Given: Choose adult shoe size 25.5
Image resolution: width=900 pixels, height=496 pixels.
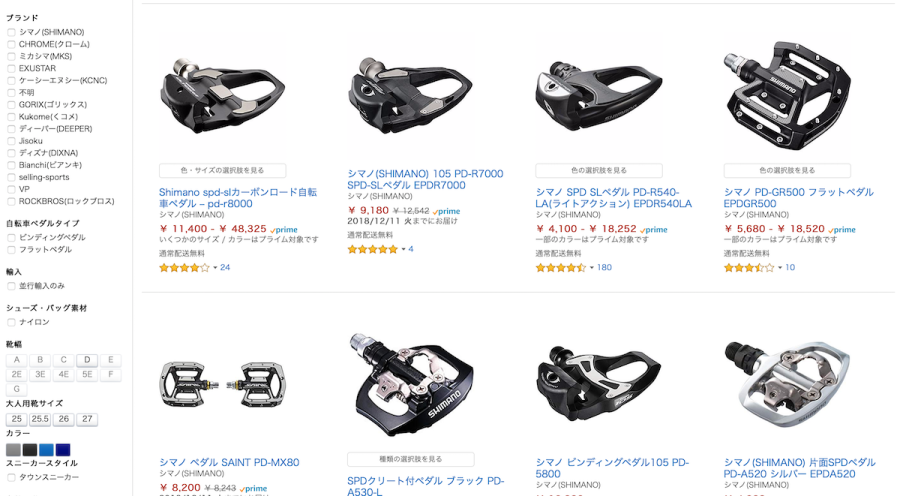Looking at the screenshot, I should [40, 419].
